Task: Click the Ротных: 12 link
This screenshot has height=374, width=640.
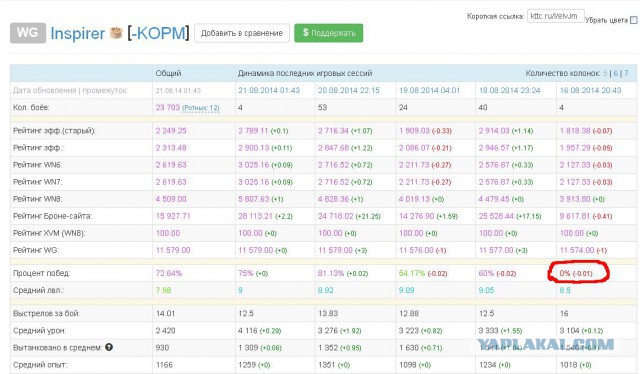Action: pyautogui.click(x=201, y=108)
